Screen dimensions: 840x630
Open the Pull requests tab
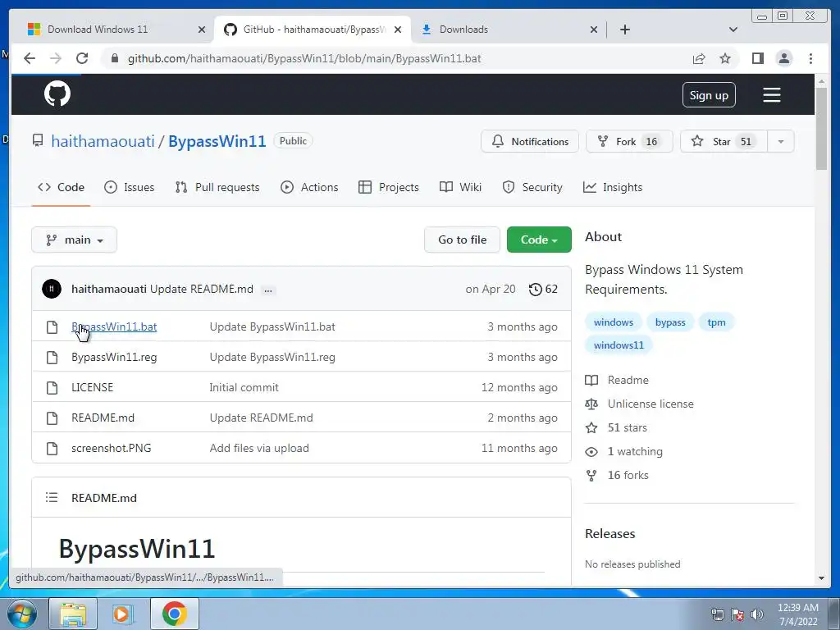(217, 188)
